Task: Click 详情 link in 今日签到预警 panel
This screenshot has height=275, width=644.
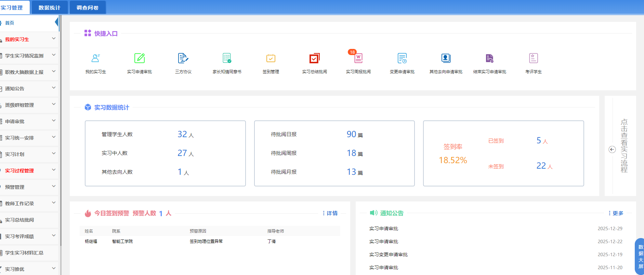Action: (x=331, y=213)
